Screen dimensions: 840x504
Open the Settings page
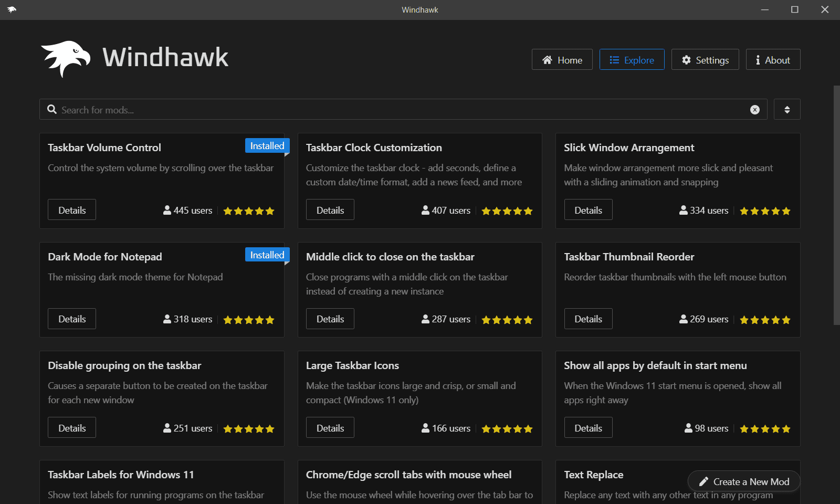(x=705, y=59)
